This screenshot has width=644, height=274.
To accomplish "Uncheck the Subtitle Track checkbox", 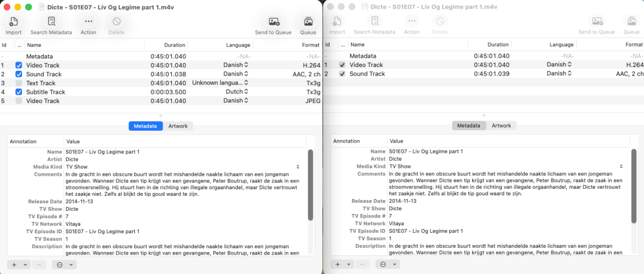I will tap(19, 92).
